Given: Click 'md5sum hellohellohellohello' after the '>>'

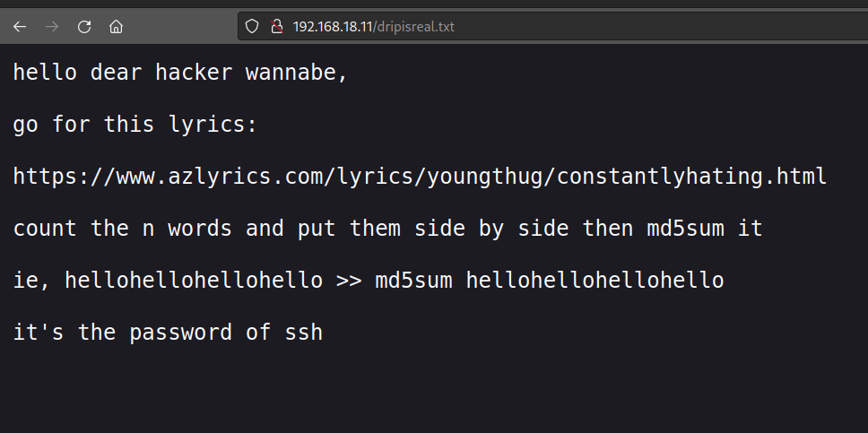Looking at the screenshot, I should pyautogui.click(x=549, y=281).
